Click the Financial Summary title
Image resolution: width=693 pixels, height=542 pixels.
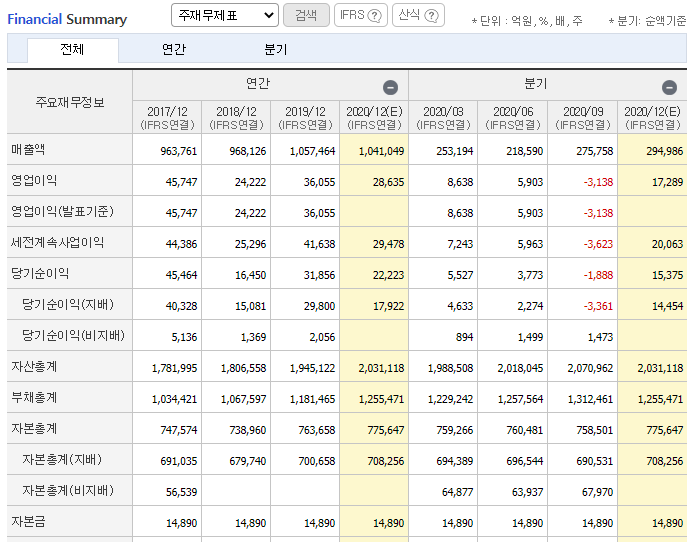point(67,19)
